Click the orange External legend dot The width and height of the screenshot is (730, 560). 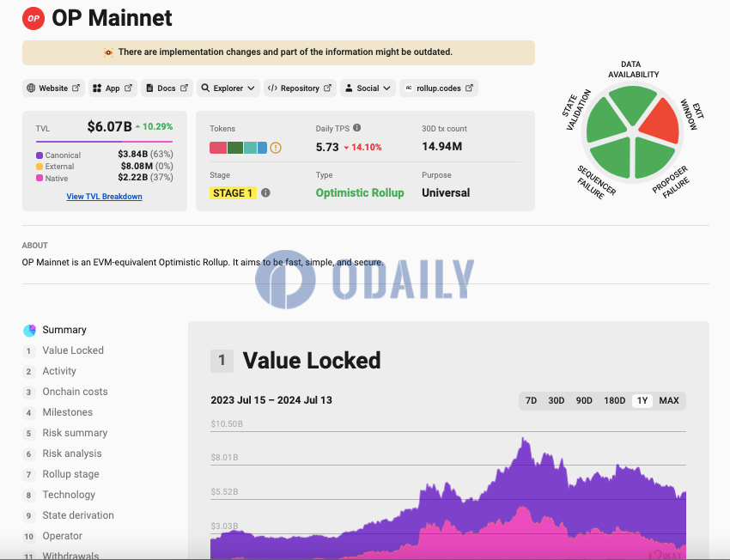click(x=40, y=167)
